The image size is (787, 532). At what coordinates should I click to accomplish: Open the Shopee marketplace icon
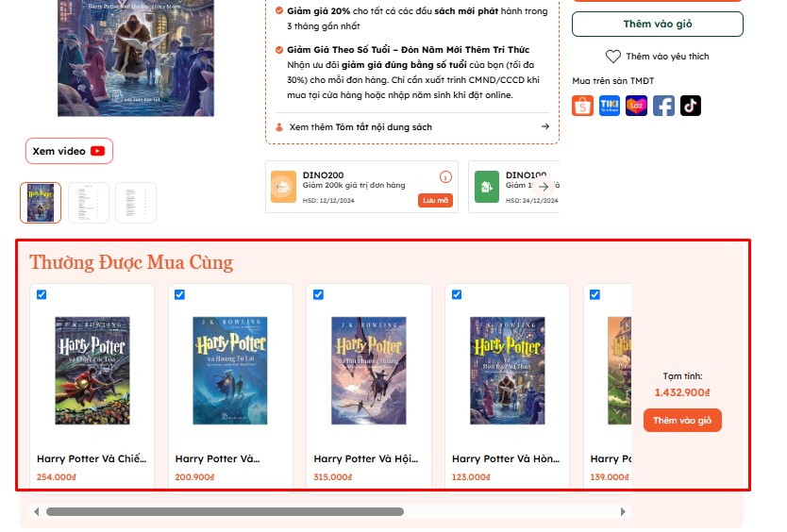582,106
